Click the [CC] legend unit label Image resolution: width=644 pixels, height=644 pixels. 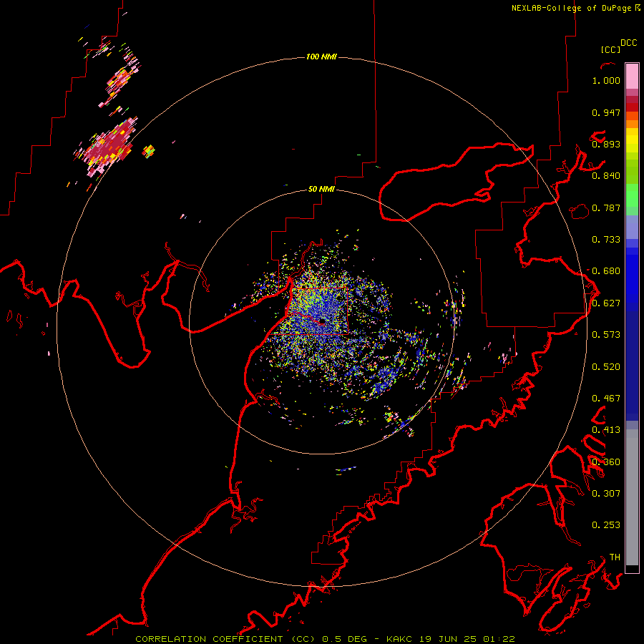click(x=610, y=49)
